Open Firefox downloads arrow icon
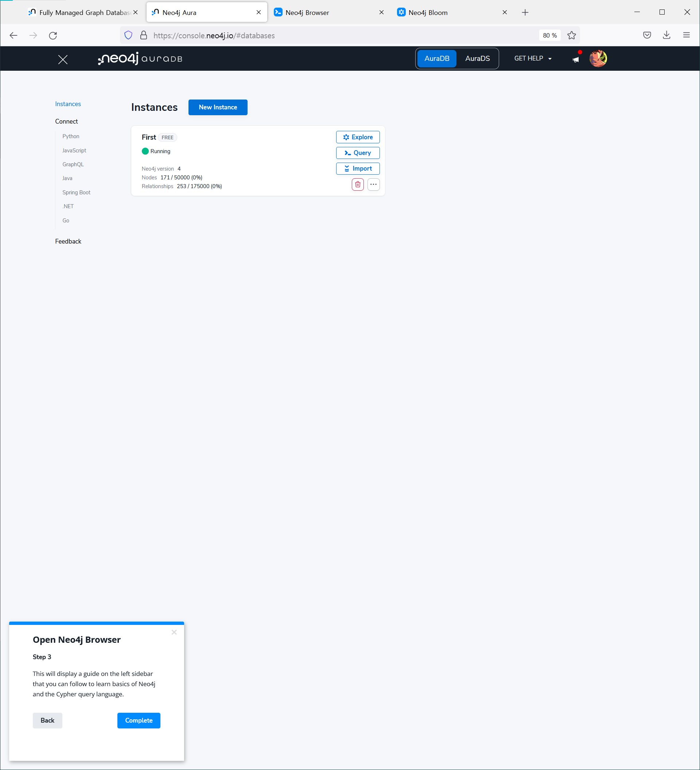This screenshot has width=700, height=770. coord(666,35)
